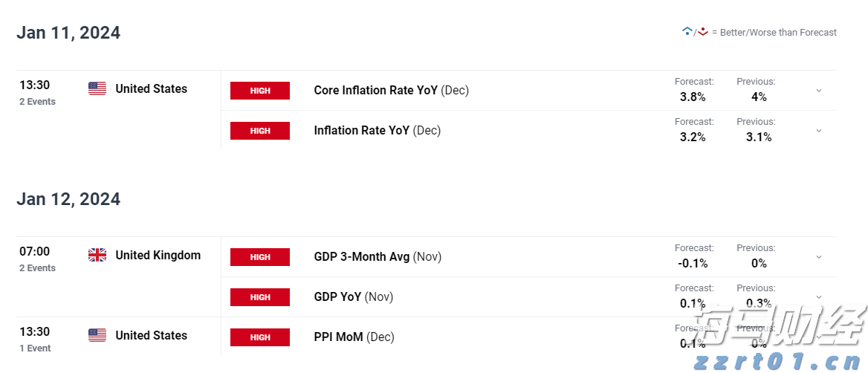The width and height of the screenshot is (868, 373).
Task: Click the HIGH badge for Core Inflation Rate YoY
Action: tap(260, 91)
